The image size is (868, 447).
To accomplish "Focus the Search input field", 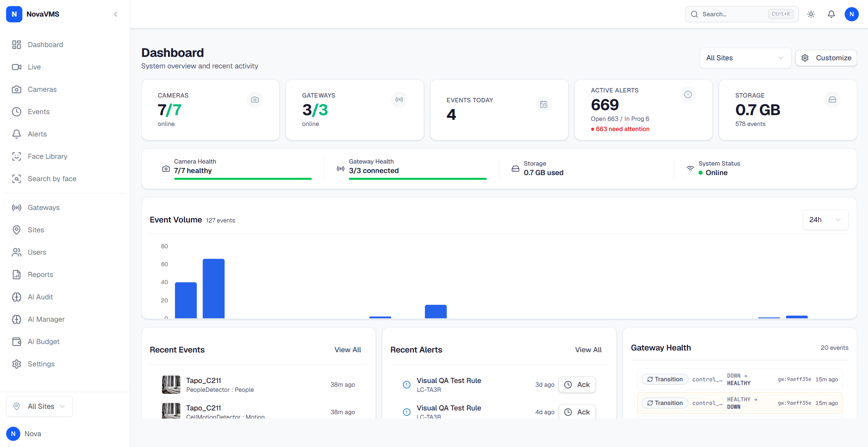I will (x=741, y=14).
